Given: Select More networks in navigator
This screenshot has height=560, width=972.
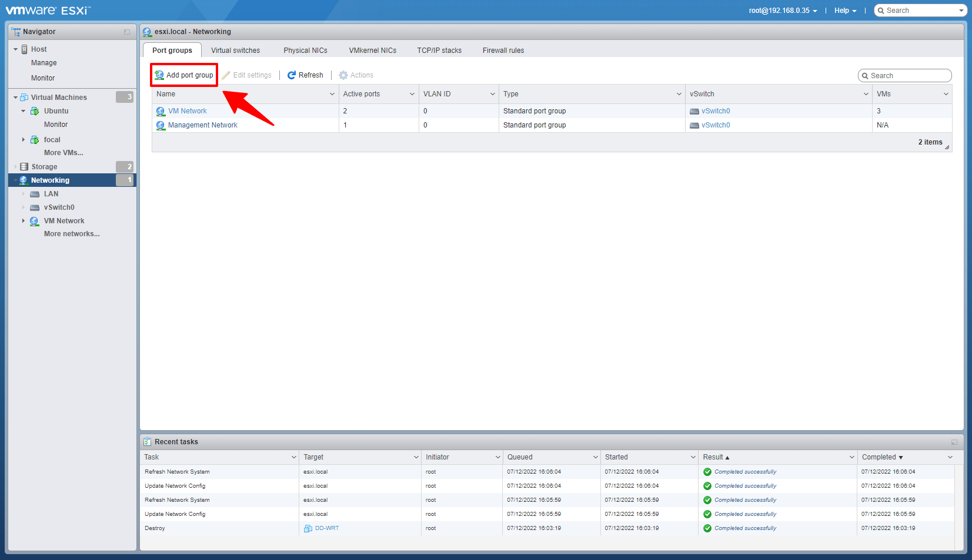Looking at the screenshot, I should (72, 234).
